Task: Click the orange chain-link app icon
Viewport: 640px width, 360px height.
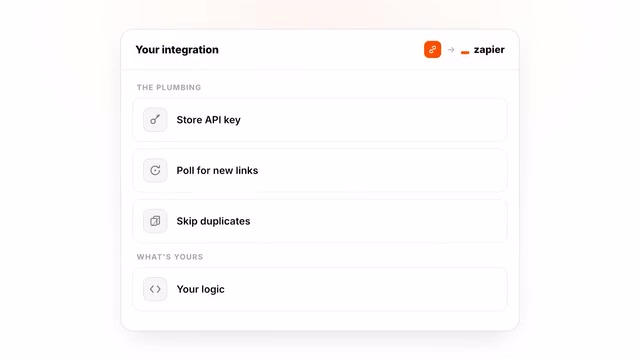Action: (x=432, y=49)
